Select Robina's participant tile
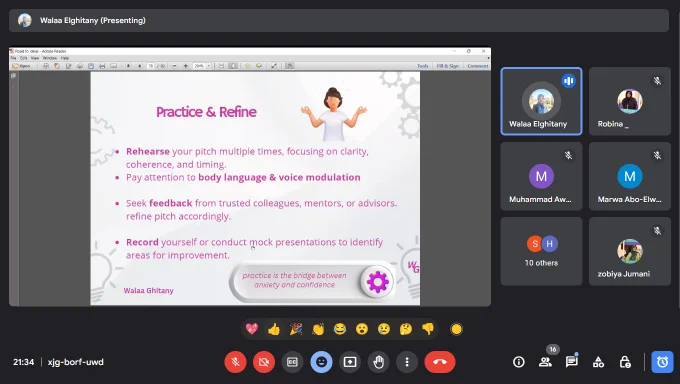680x384 pixels. 630,101
